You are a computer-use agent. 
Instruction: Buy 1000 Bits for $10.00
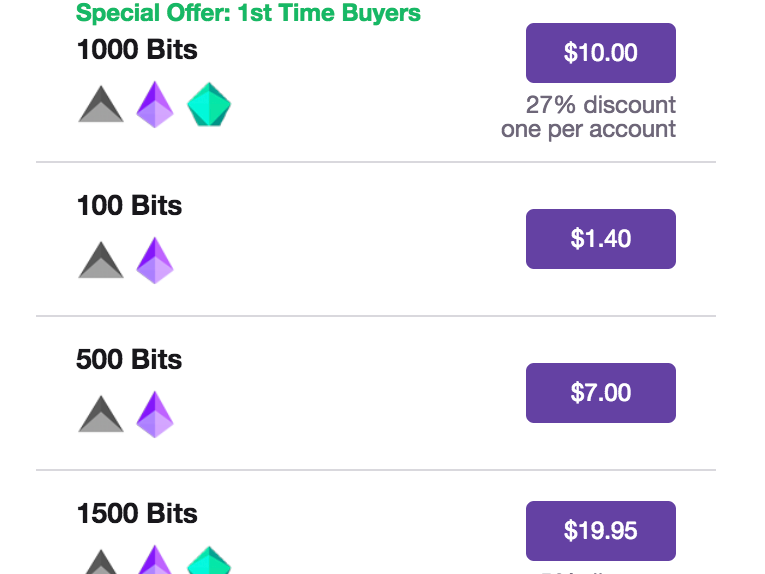click(x=601, y=53)
